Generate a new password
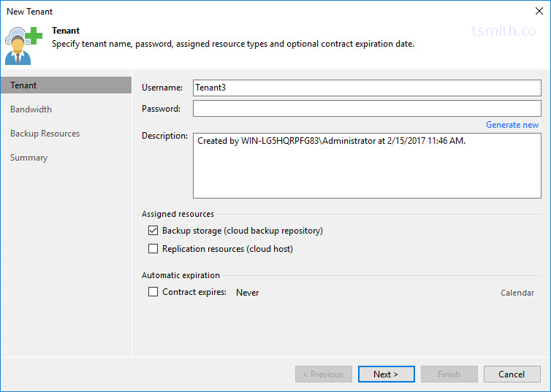Screen dimensions: 551x392 click(512, 125)
